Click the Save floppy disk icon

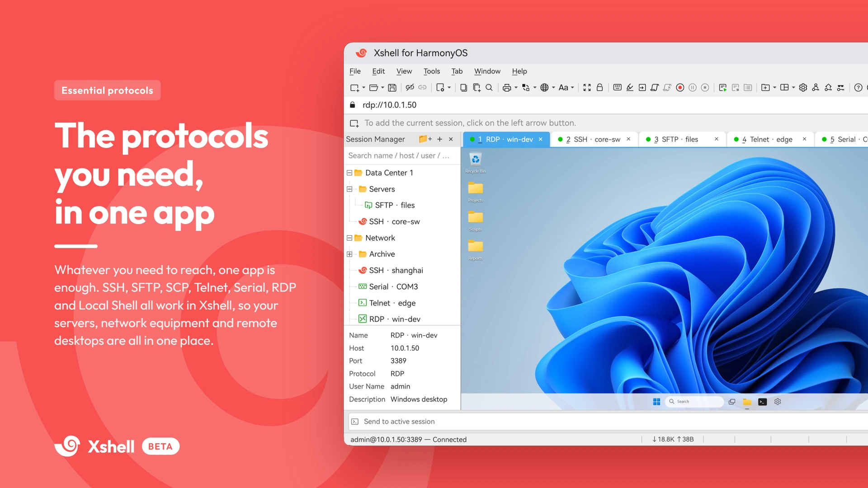tap(392, 88)
